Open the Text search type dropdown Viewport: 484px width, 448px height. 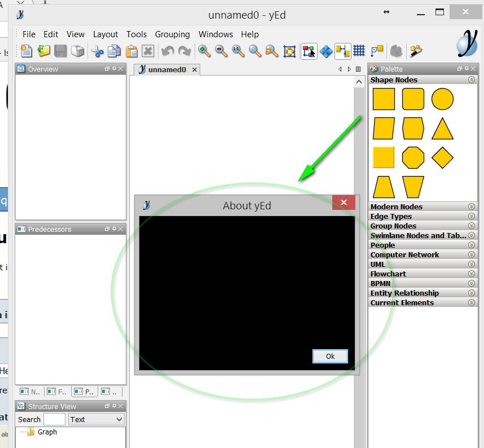(x=96, y=419)
